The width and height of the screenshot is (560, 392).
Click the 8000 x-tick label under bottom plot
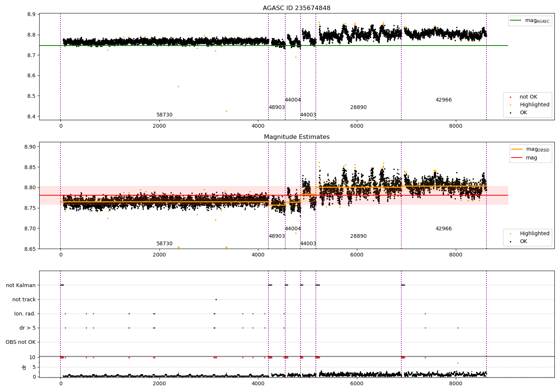455,383
